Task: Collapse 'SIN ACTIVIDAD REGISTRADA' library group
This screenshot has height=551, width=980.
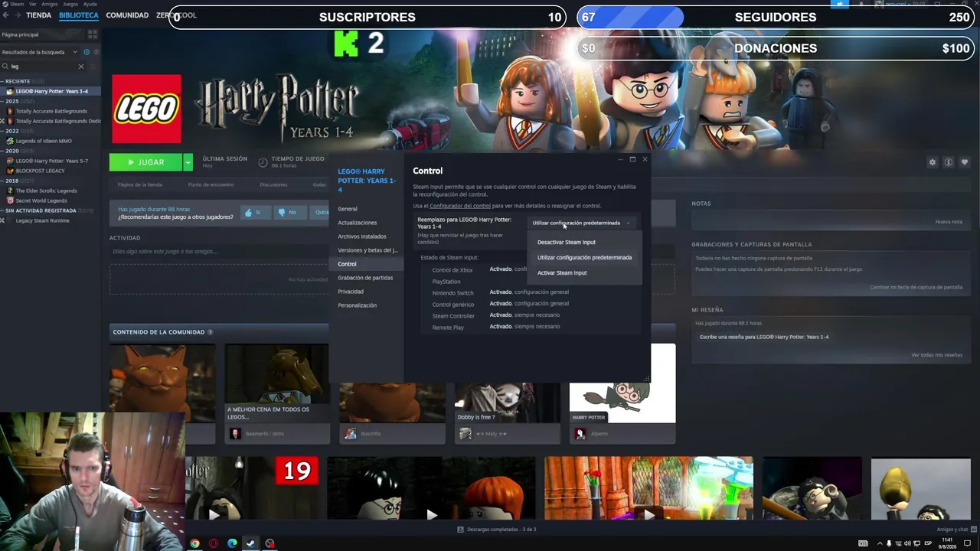Action: pyautogui.click(x=3, y=210)
